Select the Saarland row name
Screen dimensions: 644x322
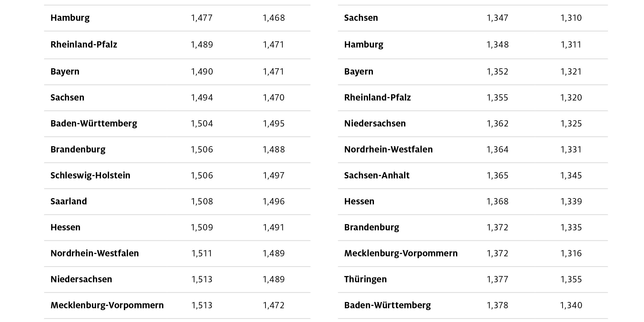point(69,202)
